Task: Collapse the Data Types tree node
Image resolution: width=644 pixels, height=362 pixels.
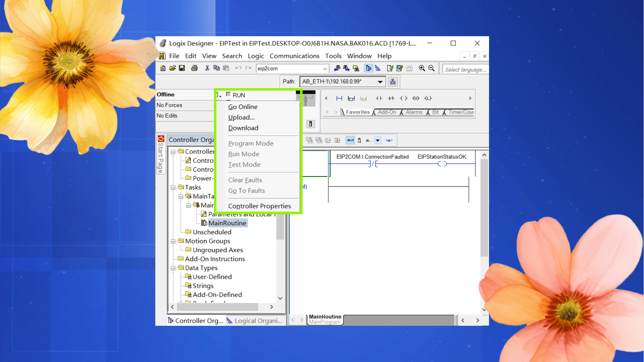Action: (173, 268)
